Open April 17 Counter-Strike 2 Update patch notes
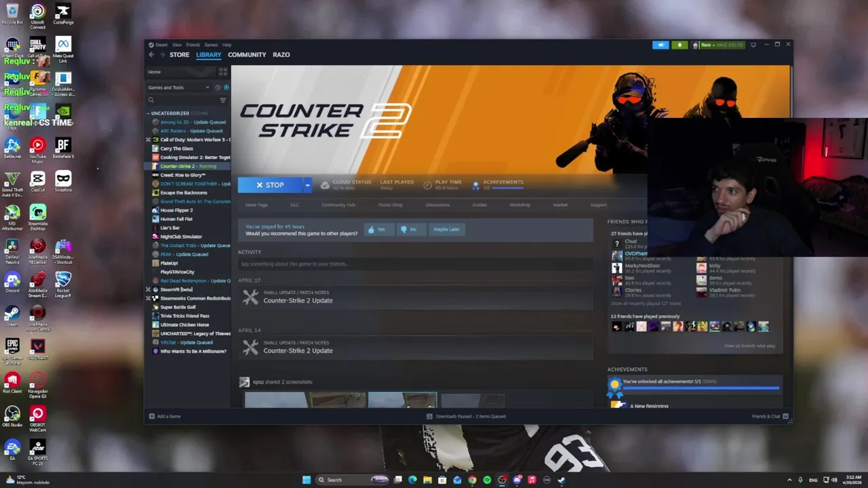 (x=415, y=297)
